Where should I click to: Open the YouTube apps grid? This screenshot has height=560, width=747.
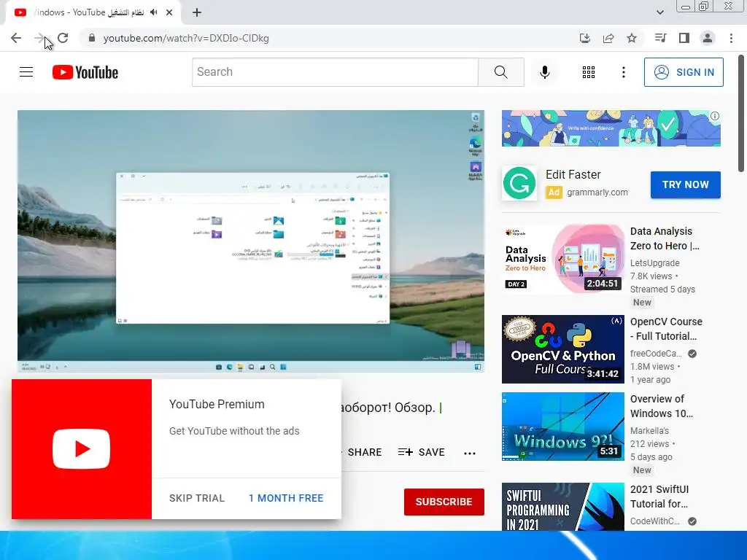[589, 72]
